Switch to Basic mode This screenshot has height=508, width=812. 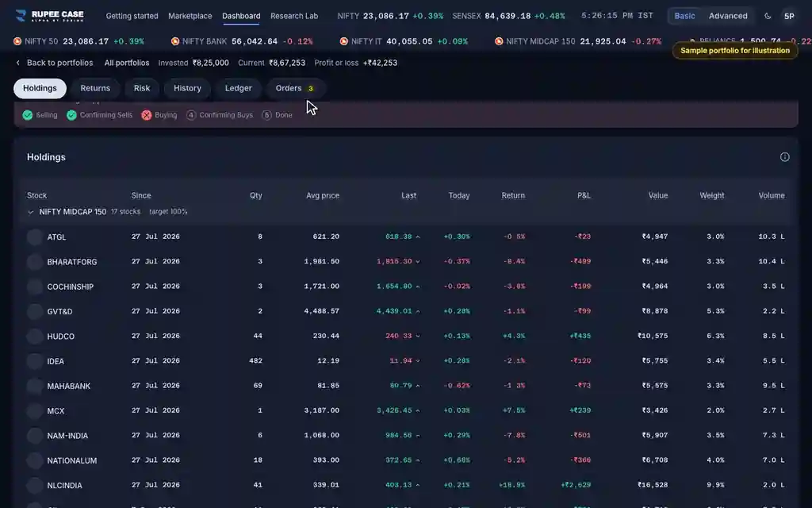pos(684,16)
